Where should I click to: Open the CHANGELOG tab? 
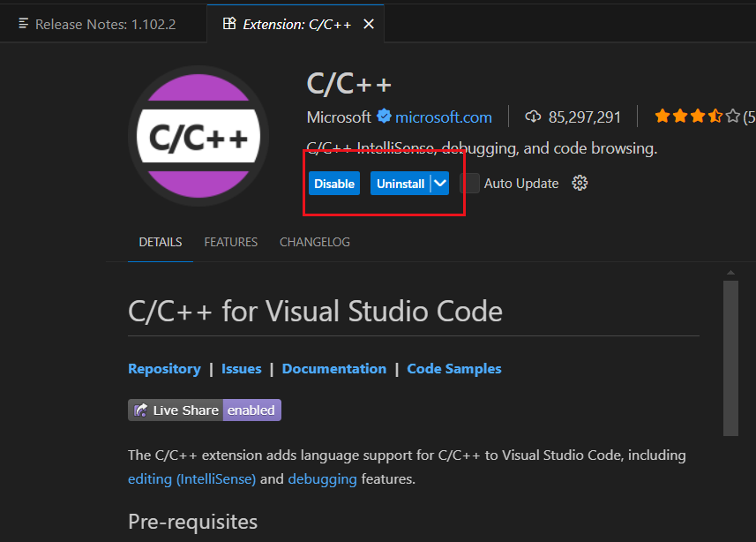pyautogui.click(x=315, y=242)
